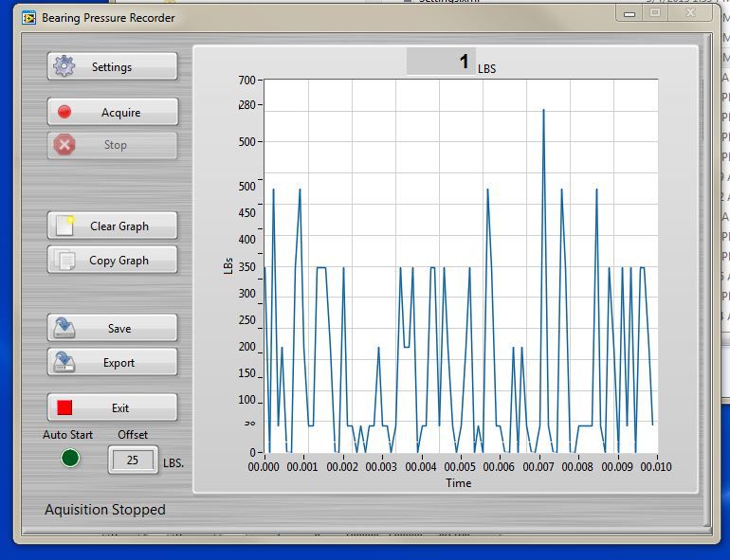Click the gear icon on Settings button
The height and width of the screenshot is (560, 730).
(x=64, y=66)
